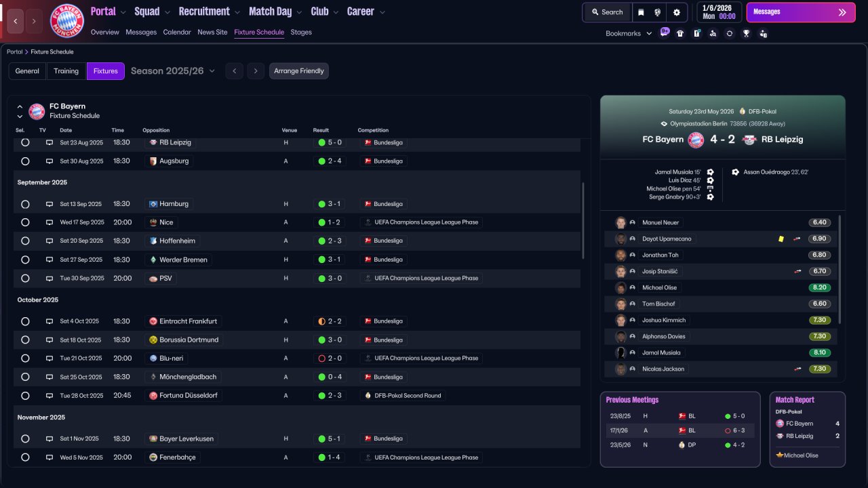Click the yellow card icon for Dayot Upamecano

point(781,239)
